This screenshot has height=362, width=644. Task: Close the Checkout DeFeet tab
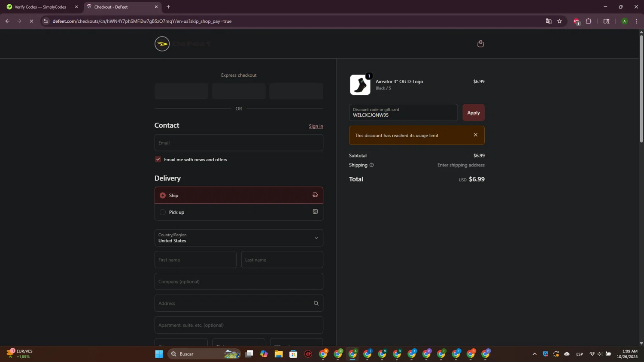tap(156, 7)
